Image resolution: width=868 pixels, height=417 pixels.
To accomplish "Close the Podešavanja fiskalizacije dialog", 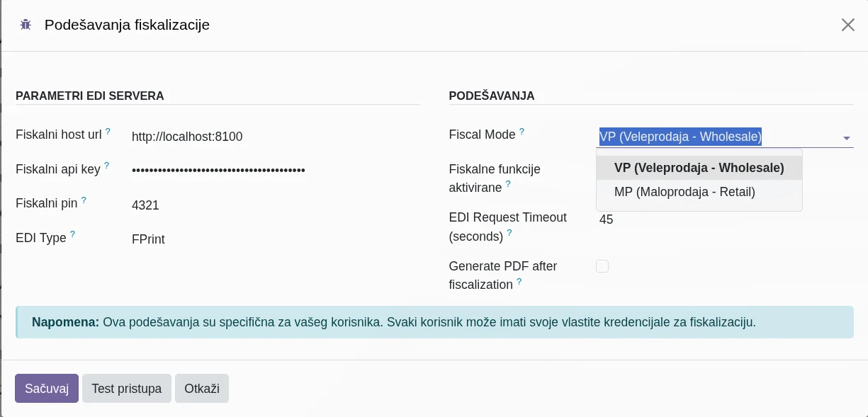I will pyautogui.click(x=848, y=24).
